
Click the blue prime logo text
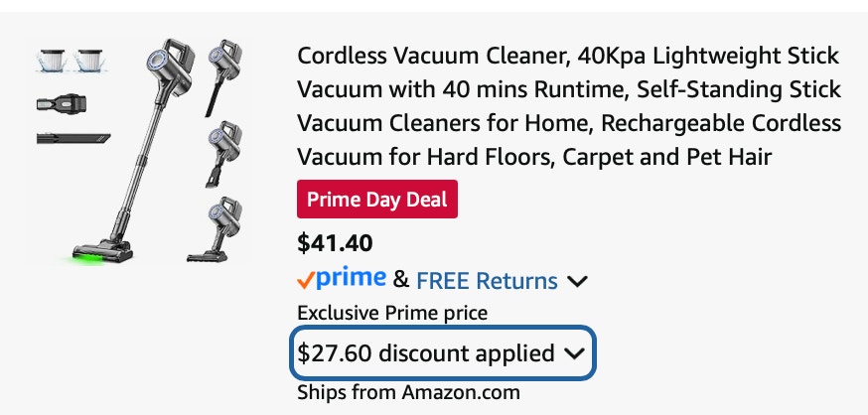[x=351, y=278]
